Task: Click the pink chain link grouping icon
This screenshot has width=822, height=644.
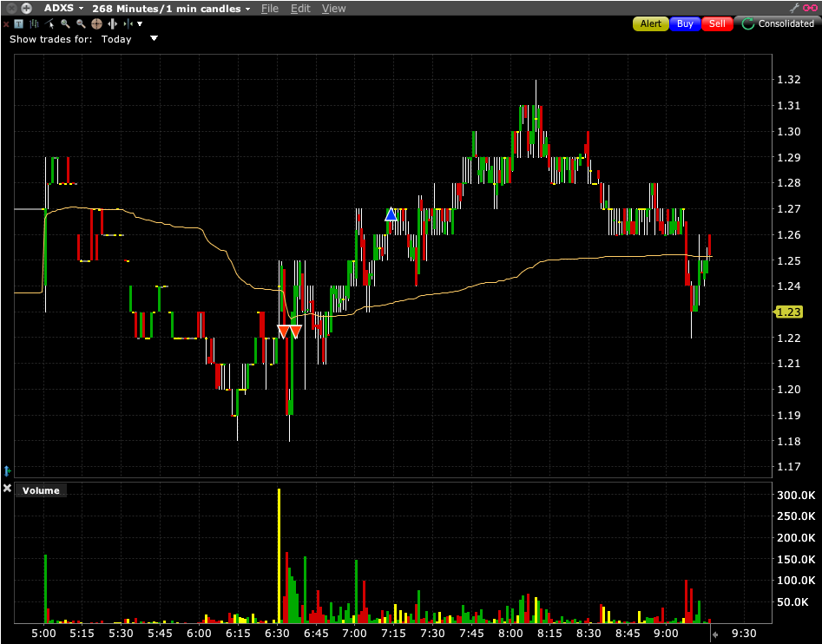Action: click(810, 8)
